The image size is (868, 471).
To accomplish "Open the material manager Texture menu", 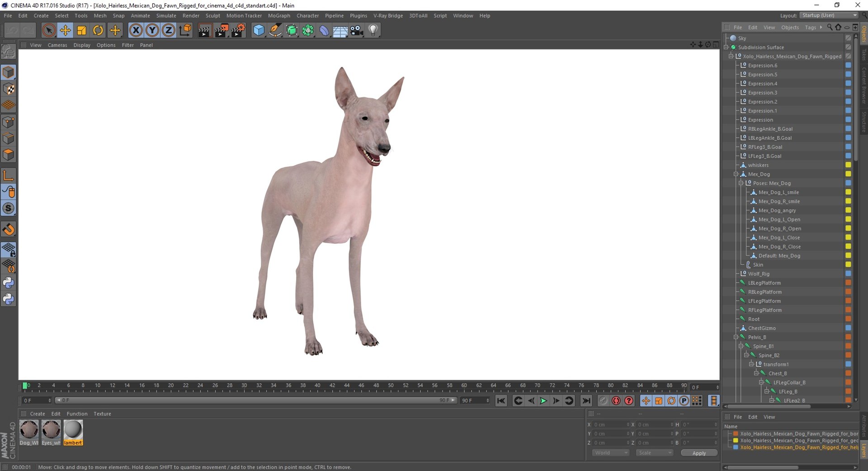I will (102, 414).
